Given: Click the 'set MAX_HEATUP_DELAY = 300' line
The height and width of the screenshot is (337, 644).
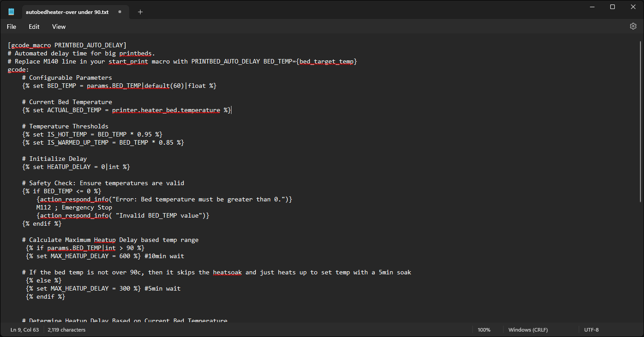Looking at the screenshot, I should coord(103,288).
